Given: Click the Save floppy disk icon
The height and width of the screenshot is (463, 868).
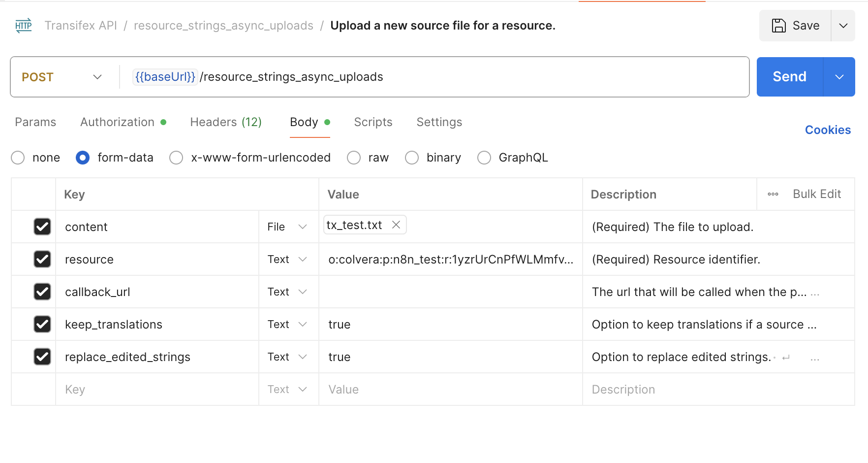Looking at the screenshot, I should click(778, 26).
